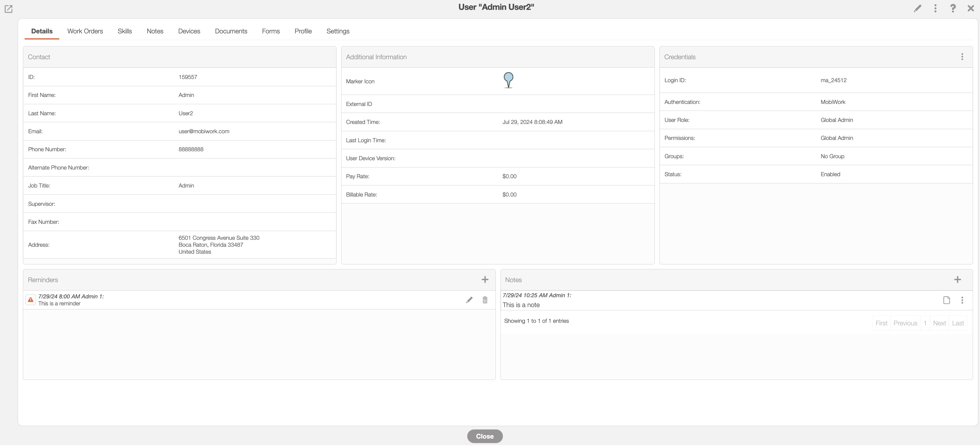
Task: Delete the reminder using trash icon
Action: pyautogui.click(x=485, y=300)
